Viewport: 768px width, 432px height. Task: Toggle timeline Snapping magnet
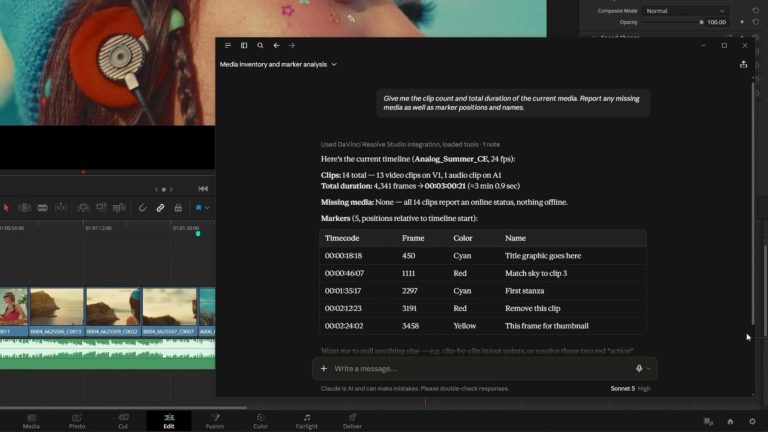143,208
